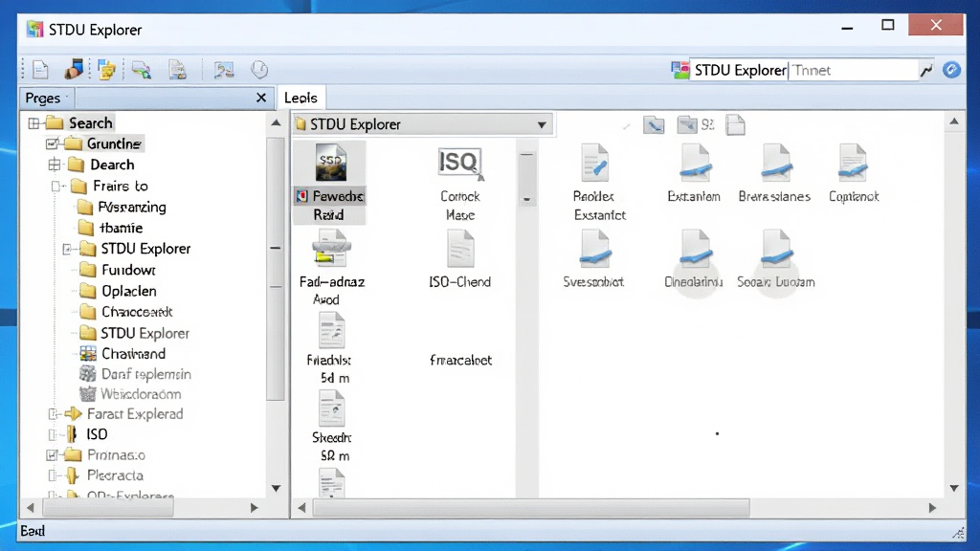980x551 pixels.
Task: Expand the Frairs to folder node
Action: point(56,187)
